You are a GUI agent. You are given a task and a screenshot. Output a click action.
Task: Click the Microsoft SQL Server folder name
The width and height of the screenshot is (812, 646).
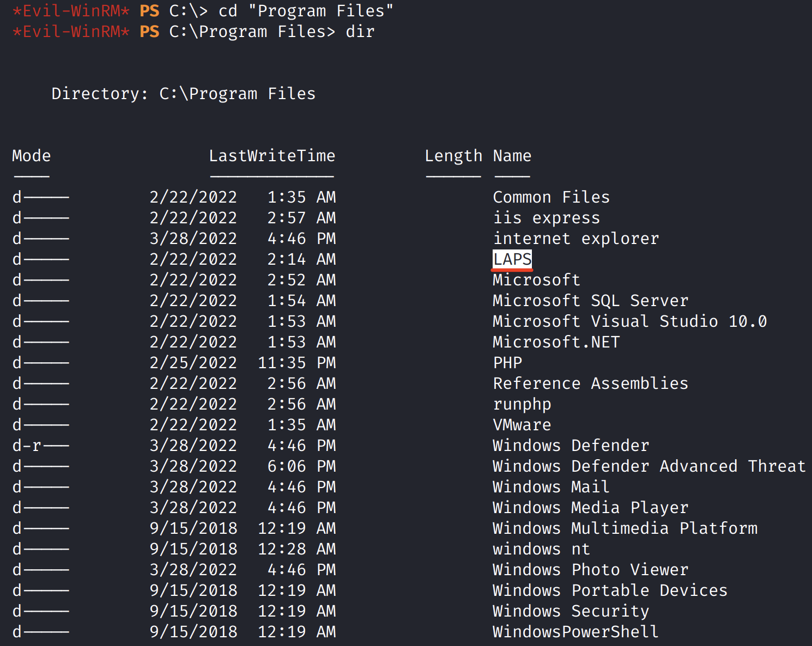coord(590,301)
